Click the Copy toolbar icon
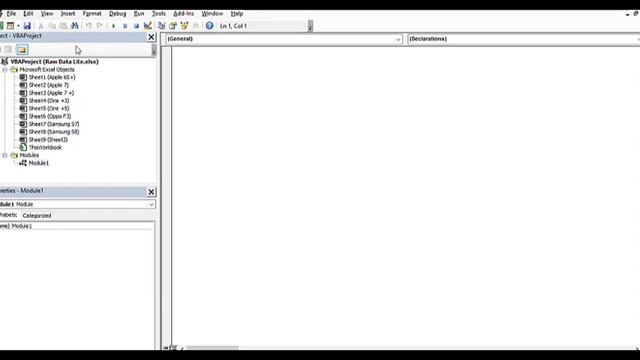This screenshot has height=360, width=640. click(52, 26)
